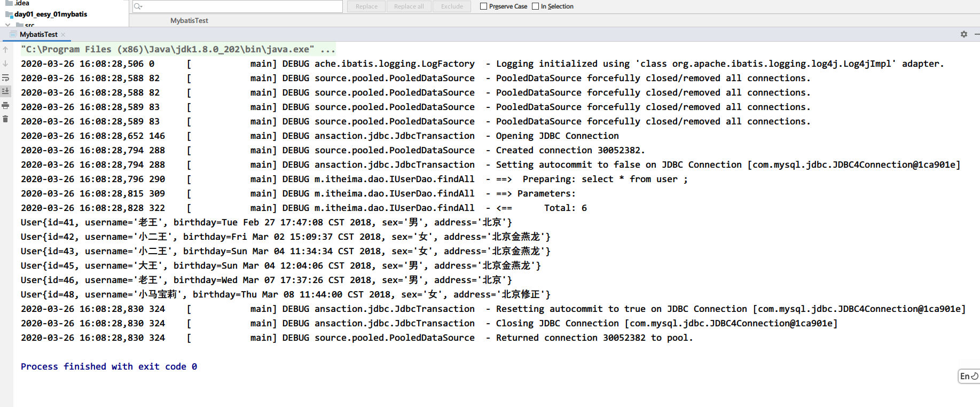The width and height of the screenshot is (980, 407).
Task: Open Run panel settings gear icon
Action: (x=964, y=34)
